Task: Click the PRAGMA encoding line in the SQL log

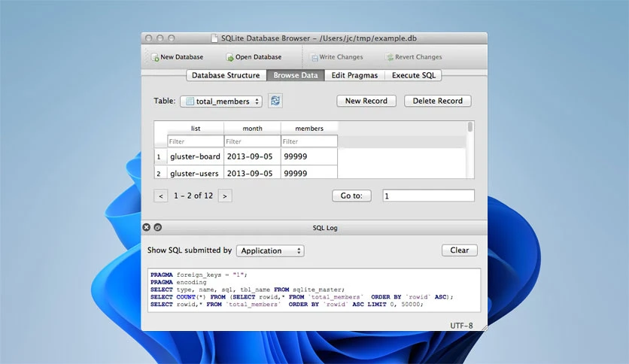Action: (178, 282)
